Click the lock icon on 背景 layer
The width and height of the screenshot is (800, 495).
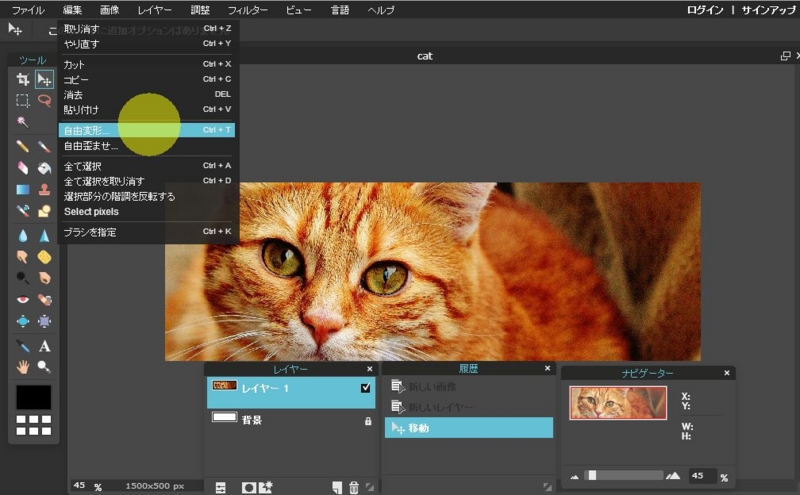coord(368,421)
